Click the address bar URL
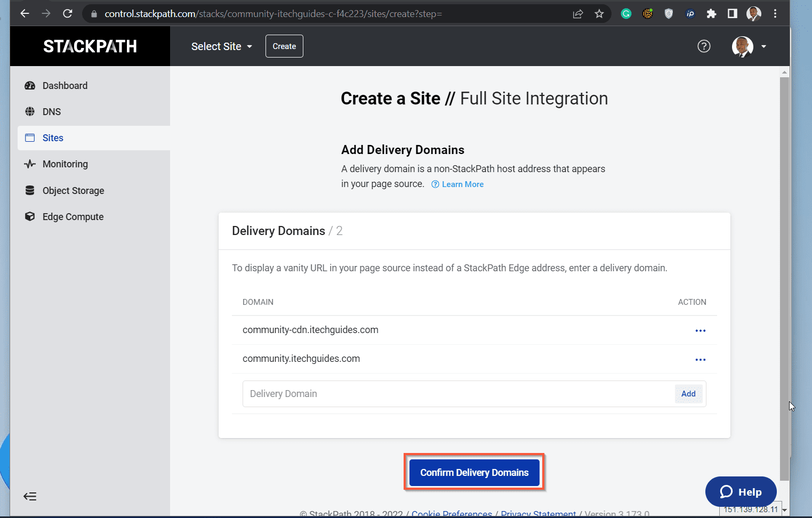 (273, 14)
